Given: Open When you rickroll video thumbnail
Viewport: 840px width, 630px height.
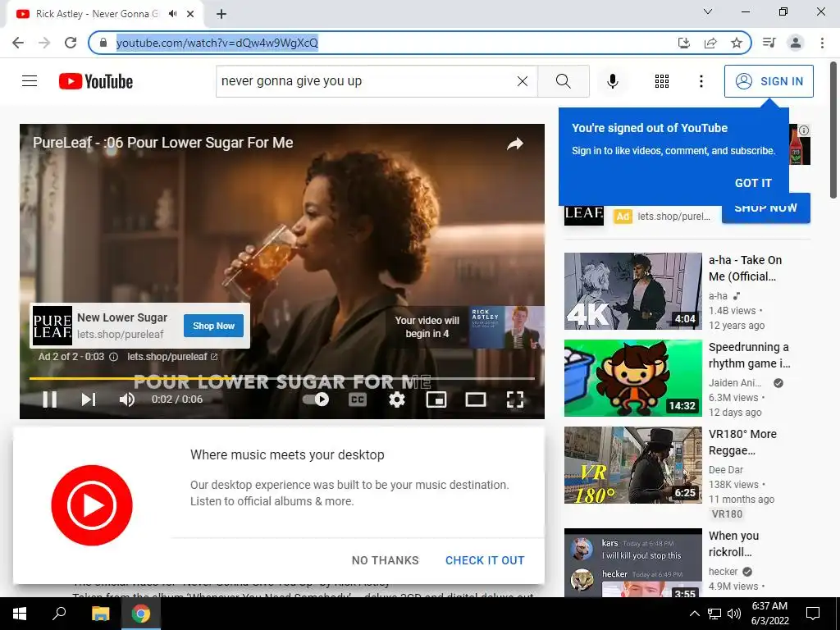Looking at the screenshot, I should (632, 563).
